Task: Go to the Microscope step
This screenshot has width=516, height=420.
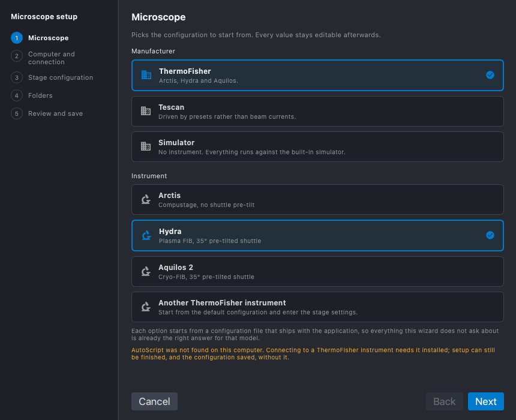Action: tap(49, 38)
